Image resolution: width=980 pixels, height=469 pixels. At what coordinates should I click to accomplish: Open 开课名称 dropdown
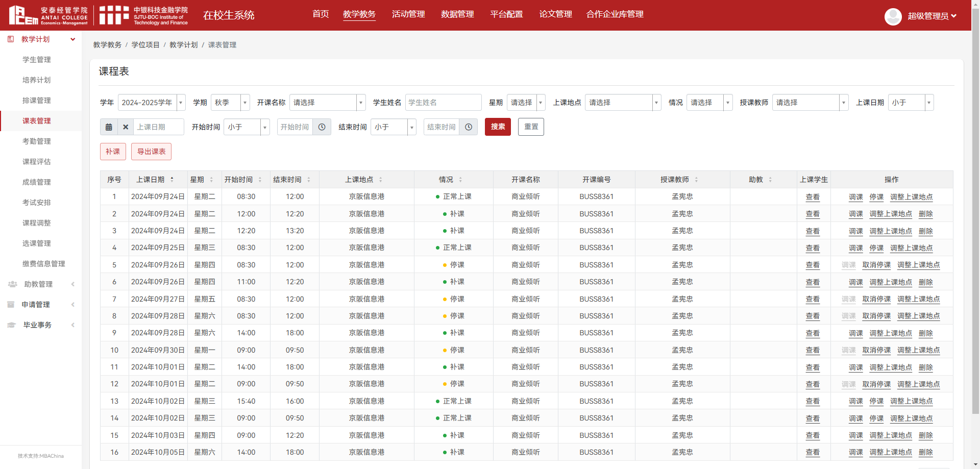328,103
